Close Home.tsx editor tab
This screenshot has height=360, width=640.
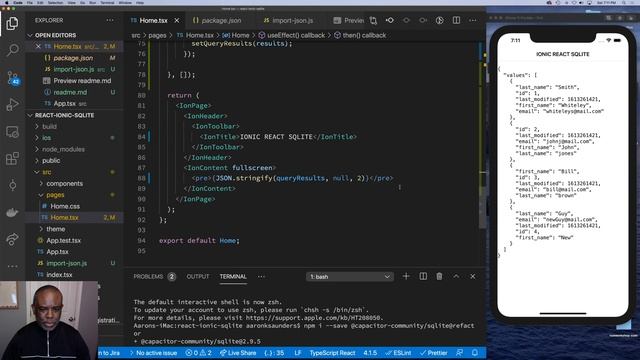[x=177, y=20]
